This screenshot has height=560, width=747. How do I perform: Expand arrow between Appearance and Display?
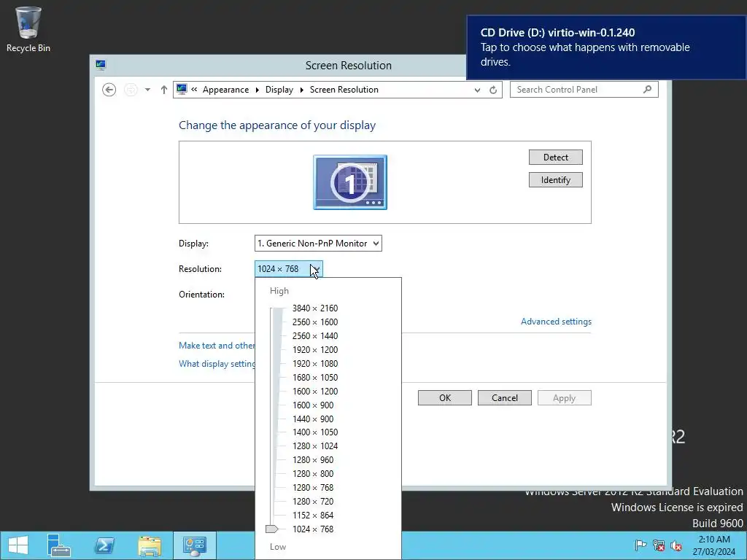(x=258, y=90)
